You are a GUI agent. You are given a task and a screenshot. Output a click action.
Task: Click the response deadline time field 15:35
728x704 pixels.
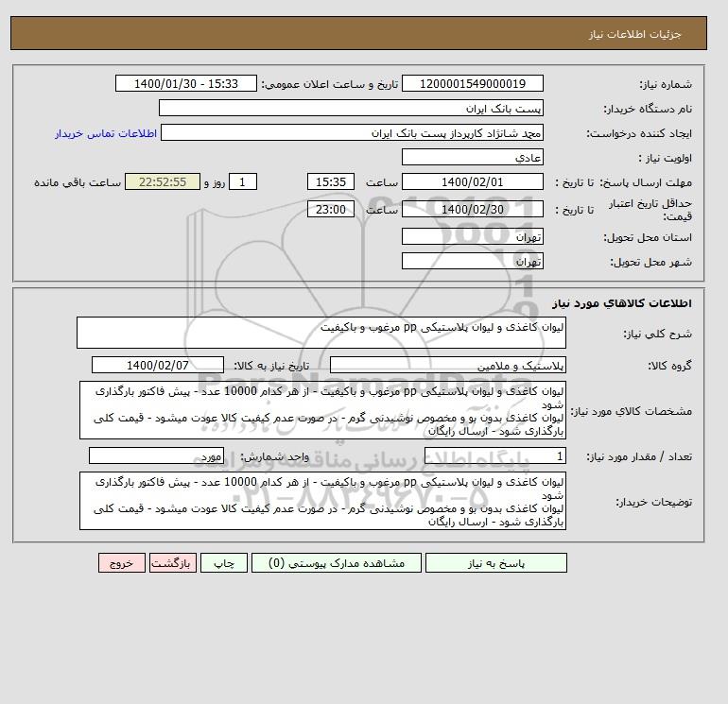[331, 182]
